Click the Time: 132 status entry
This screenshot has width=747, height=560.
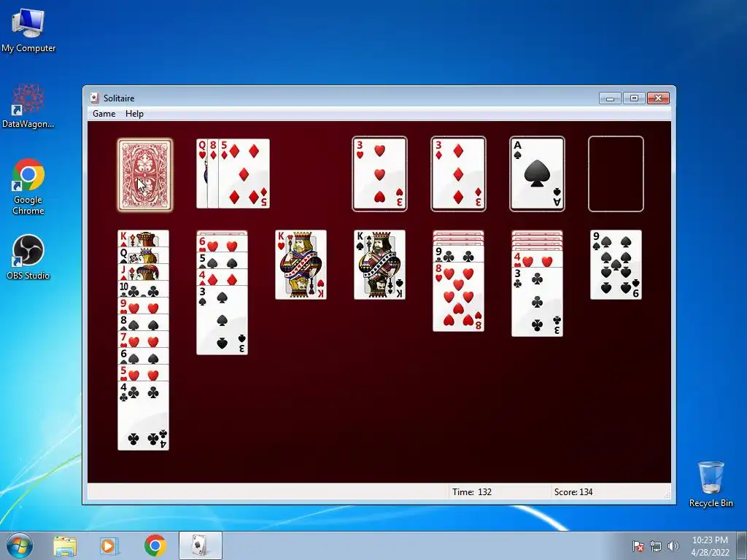pyautogui.click(x=472, y=492)
